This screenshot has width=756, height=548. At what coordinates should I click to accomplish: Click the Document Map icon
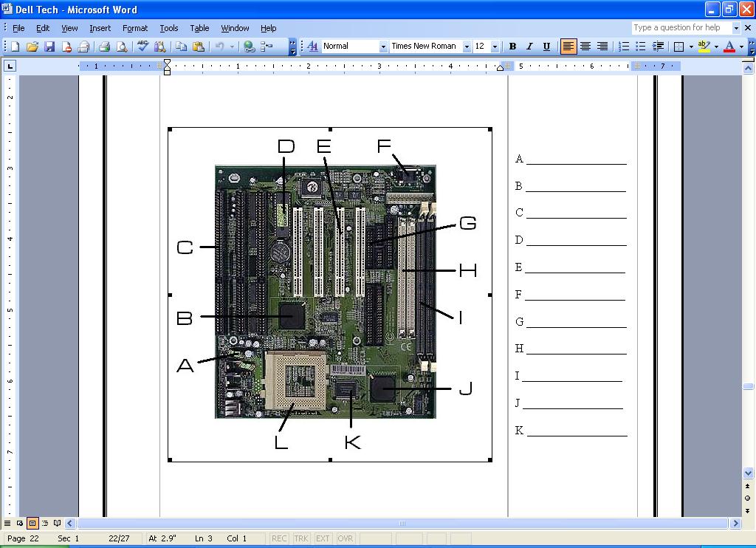tap(267, 47)
